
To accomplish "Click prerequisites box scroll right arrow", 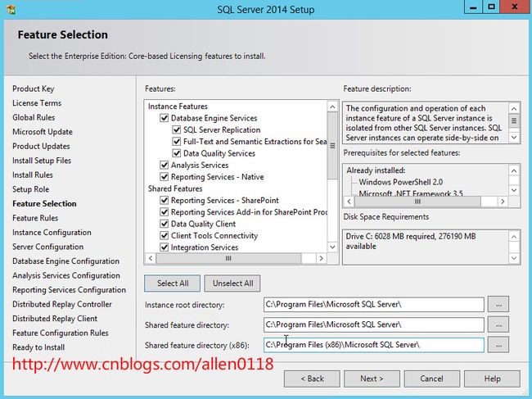I will (x=503, y=202).
